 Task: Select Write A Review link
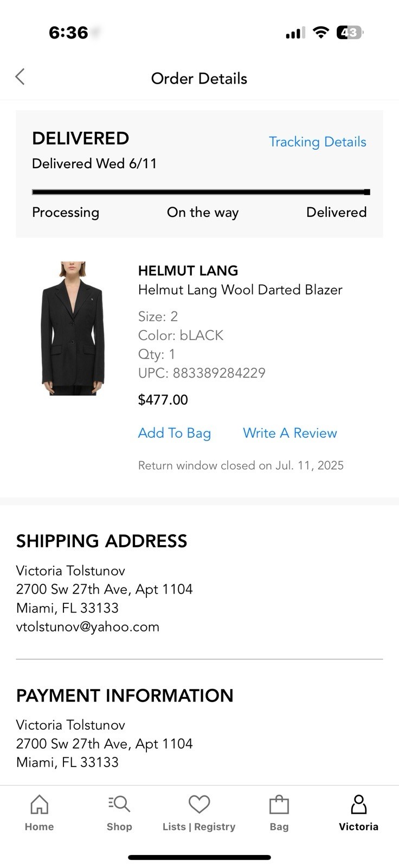coord(289,433)
